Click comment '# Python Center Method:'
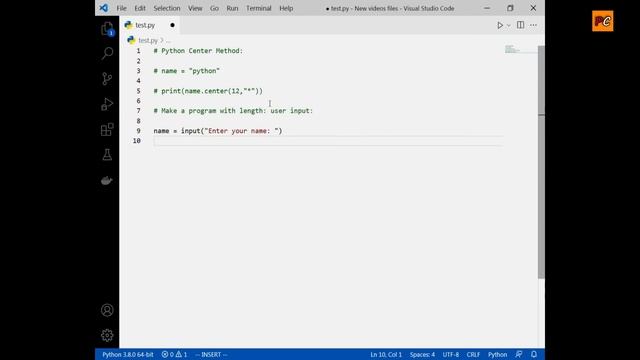Image resolution: width=640 pixels, height=360 pixels. 198,51
